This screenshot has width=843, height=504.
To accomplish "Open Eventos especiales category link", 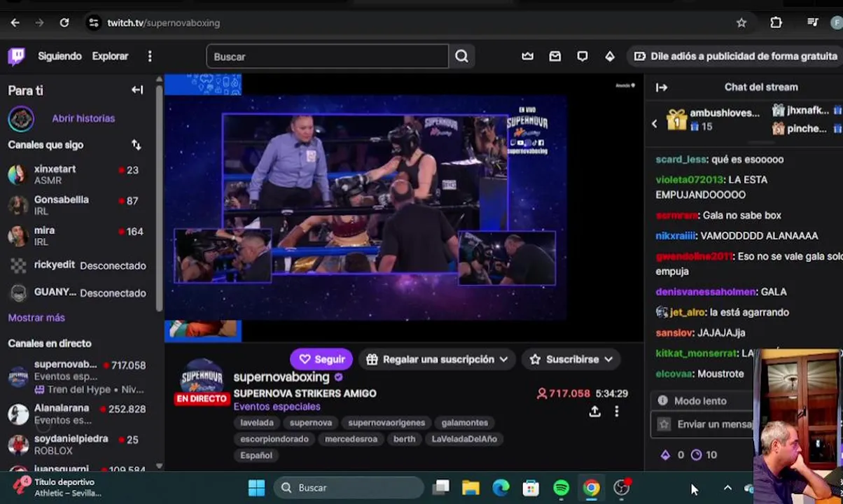I will pos(277,407).
